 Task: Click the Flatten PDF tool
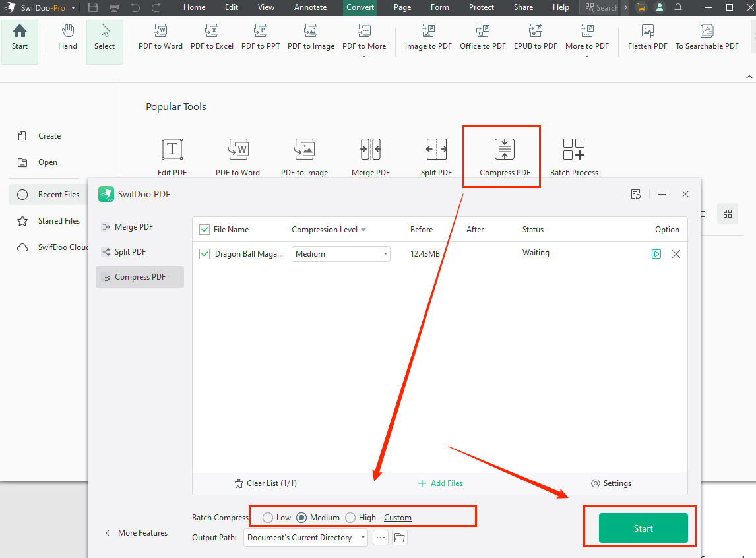(648, 38)
